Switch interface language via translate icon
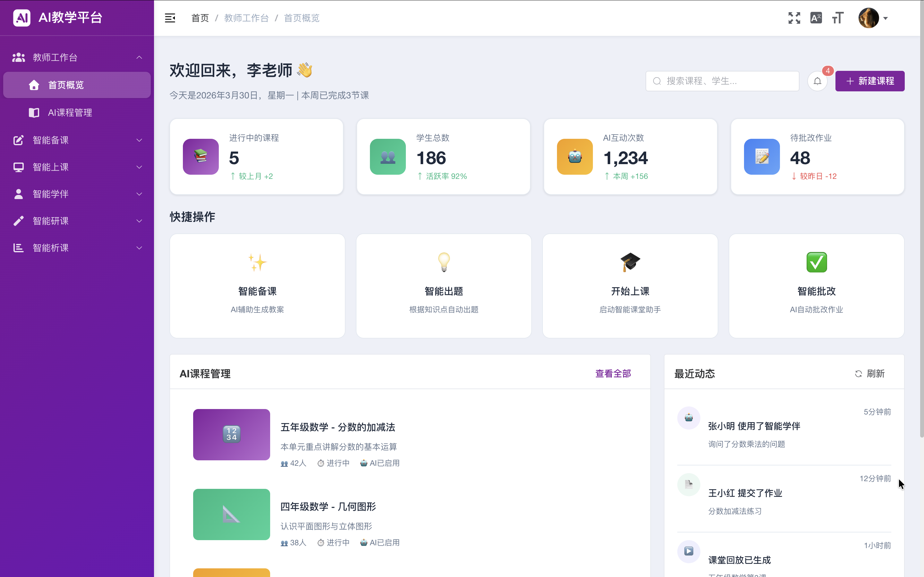 (816, 18)
